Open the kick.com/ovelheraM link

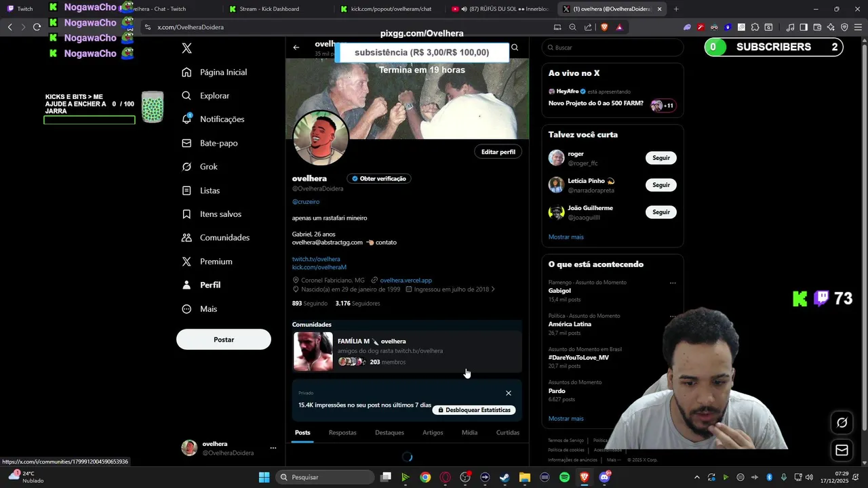click(319, 267)
